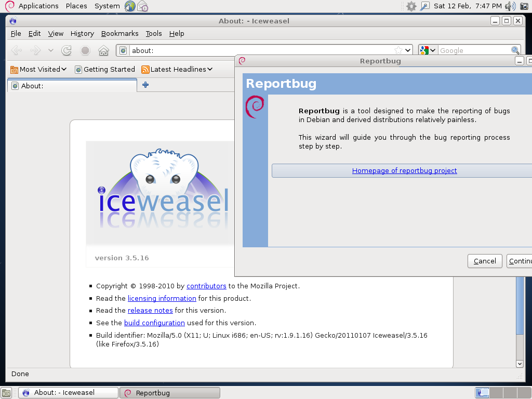Click the "Done" status bar text
532x399 pixels.
coord(20,374)
